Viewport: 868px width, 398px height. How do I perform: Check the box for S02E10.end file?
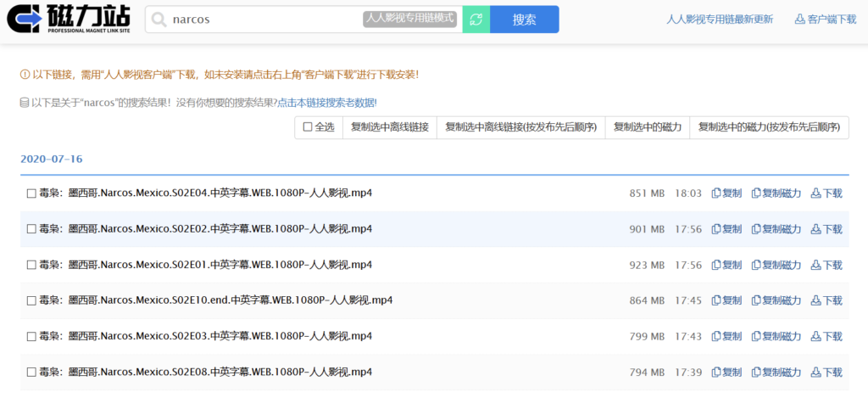pos(31,300)
